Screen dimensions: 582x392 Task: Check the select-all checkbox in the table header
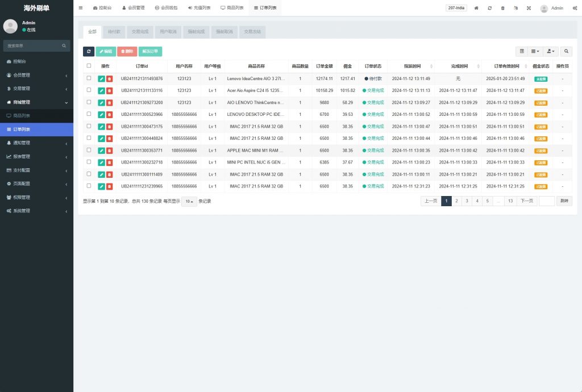coord(89,66)
